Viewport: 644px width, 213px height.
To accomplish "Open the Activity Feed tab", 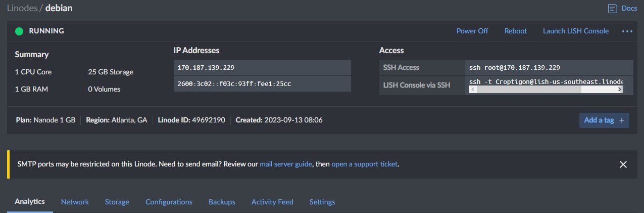I will [272, 202].
